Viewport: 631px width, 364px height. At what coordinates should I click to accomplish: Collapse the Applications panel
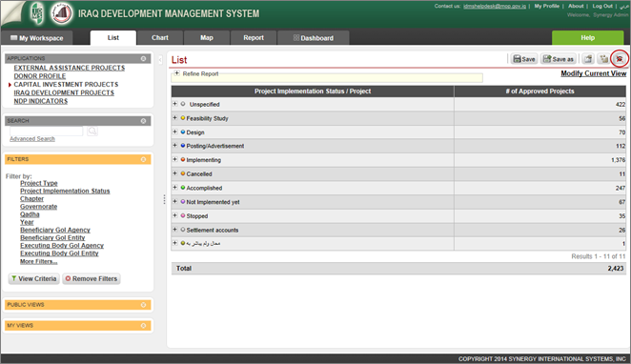tap(143, 59)
